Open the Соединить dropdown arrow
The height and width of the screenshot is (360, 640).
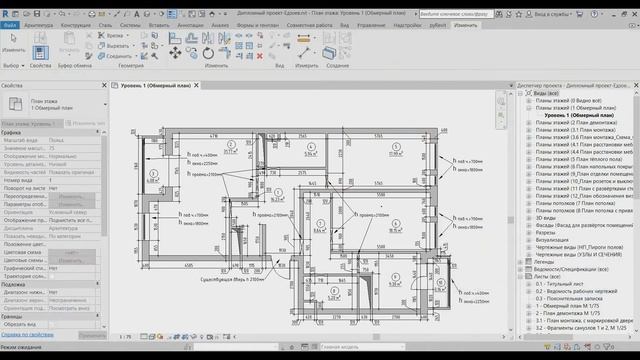[136, 56]
